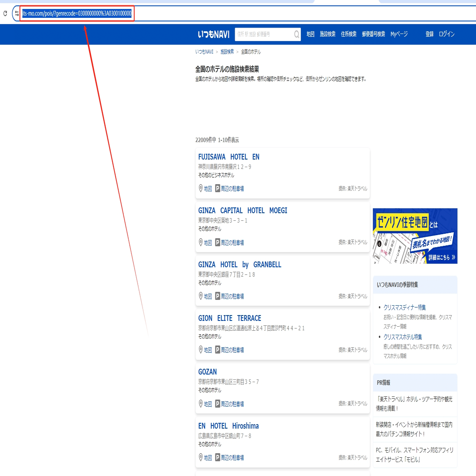Open 地図 link under EN HOTEL Hiroshima
The height and width of the screenshot is (476, 476).
(x=208, y=458)
